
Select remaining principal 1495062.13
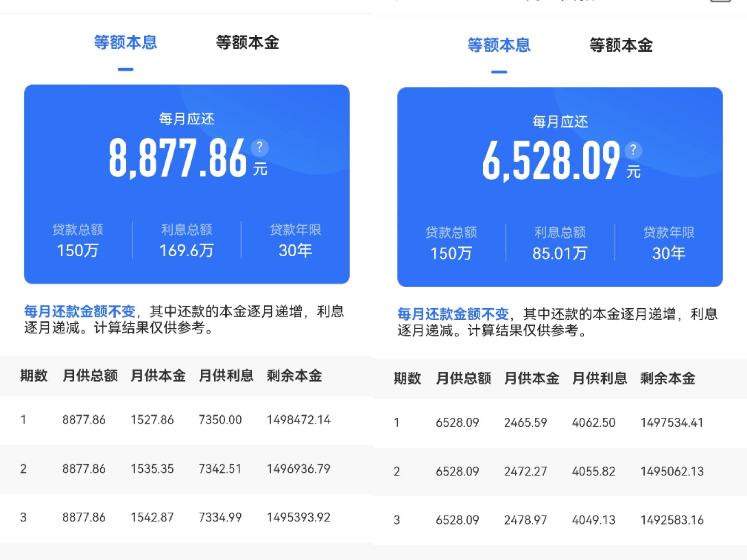[672, 472]
